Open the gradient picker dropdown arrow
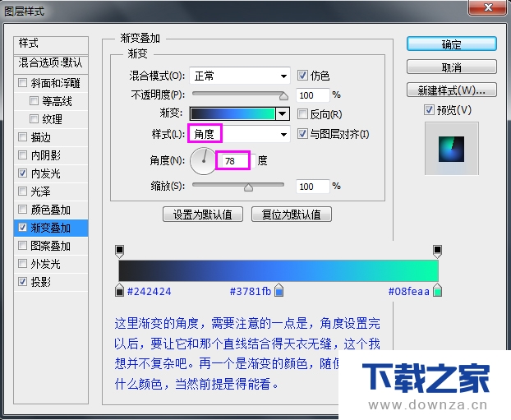The width and height of the screenshot is (511, 420). point(283,113)
